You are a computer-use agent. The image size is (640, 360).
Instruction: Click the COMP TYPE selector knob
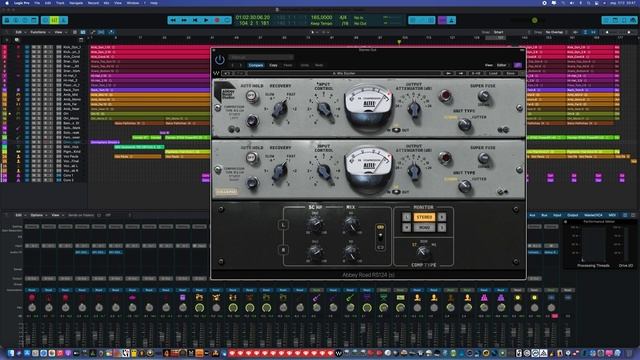pyautogui.click(x=423, y=252)
